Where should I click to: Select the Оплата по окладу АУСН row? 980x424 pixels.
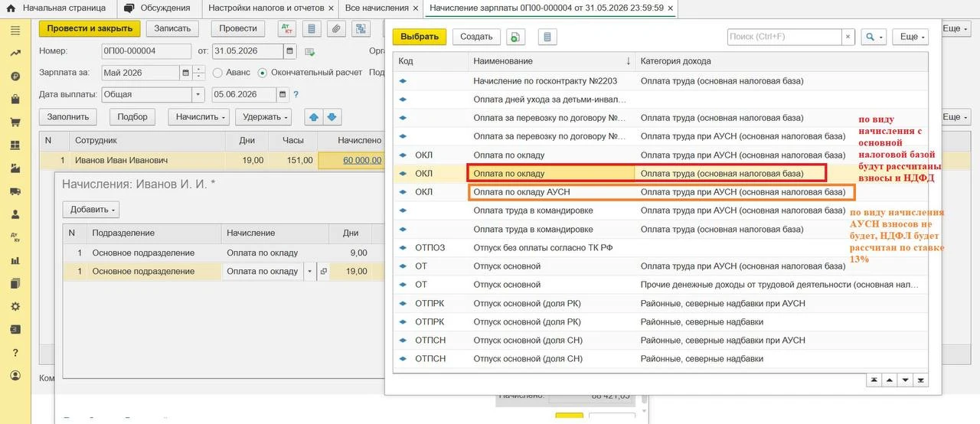coord(660,192)
